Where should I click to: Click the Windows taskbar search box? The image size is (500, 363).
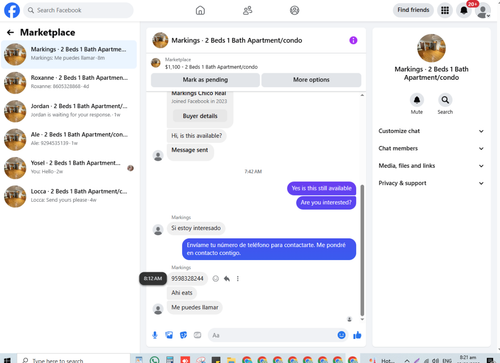[x=73, y=360]
